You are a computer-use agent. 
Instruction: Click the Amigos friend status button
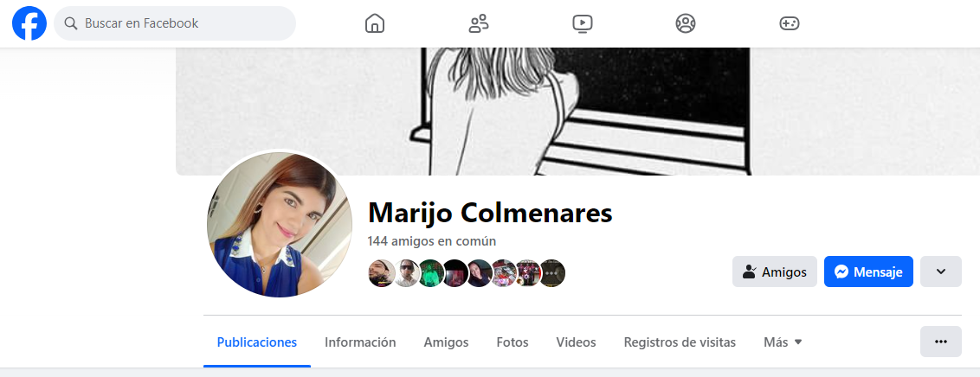(x=774, y=272)
